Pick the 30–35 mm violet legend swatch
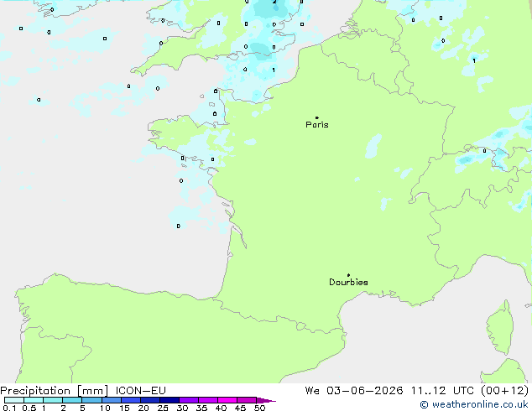532x411 pixels. click(188, 400)
